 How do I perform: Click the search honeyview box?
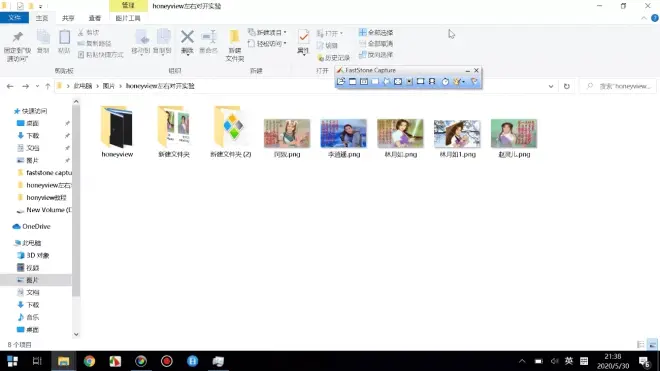[x=618, y=86]
